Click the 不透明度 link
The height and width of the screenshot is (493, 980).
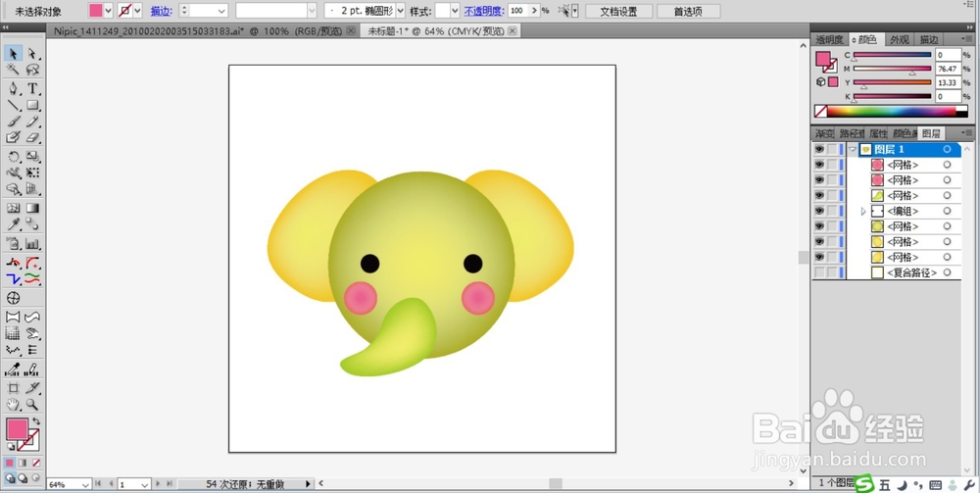click(484, 11)
